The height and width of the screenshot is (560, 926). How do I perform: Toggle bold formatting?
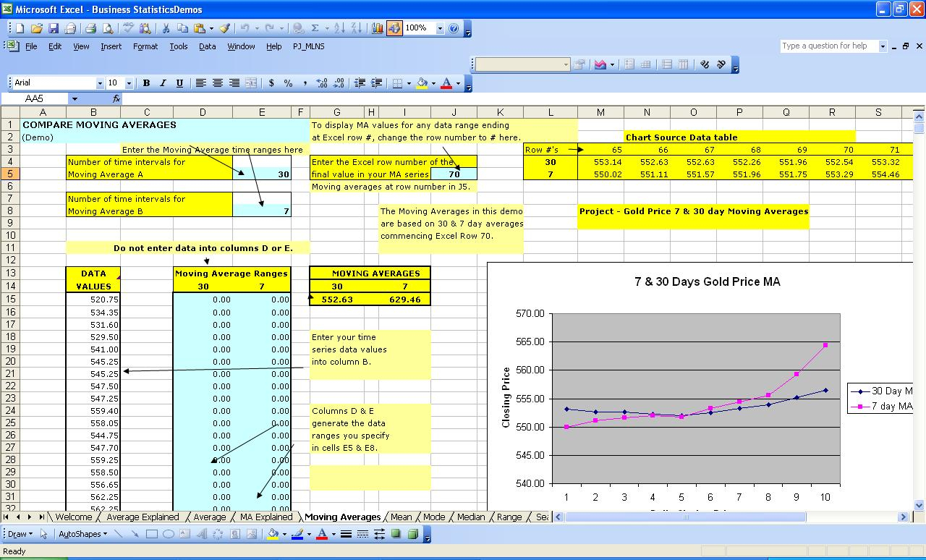[146, 83]
